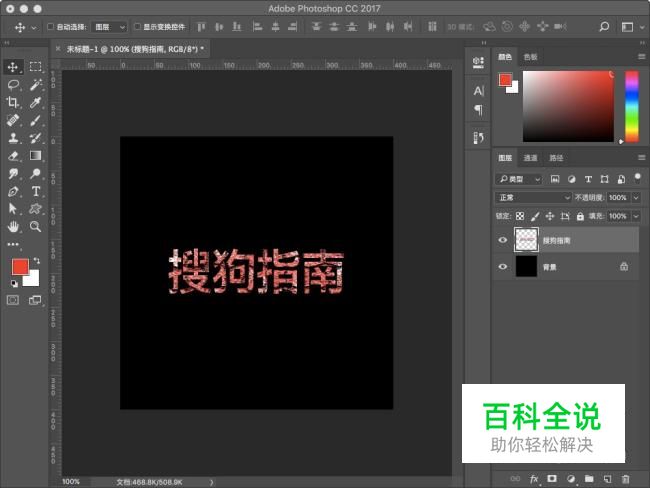Open the blend mode 正常 dropdown

click(x=533, y=198)
